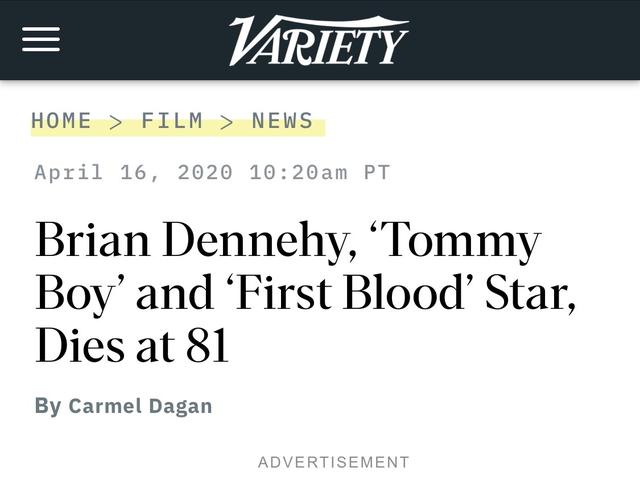Open the hamburger navigation menu
640x492 pixels.
[41, 39]
